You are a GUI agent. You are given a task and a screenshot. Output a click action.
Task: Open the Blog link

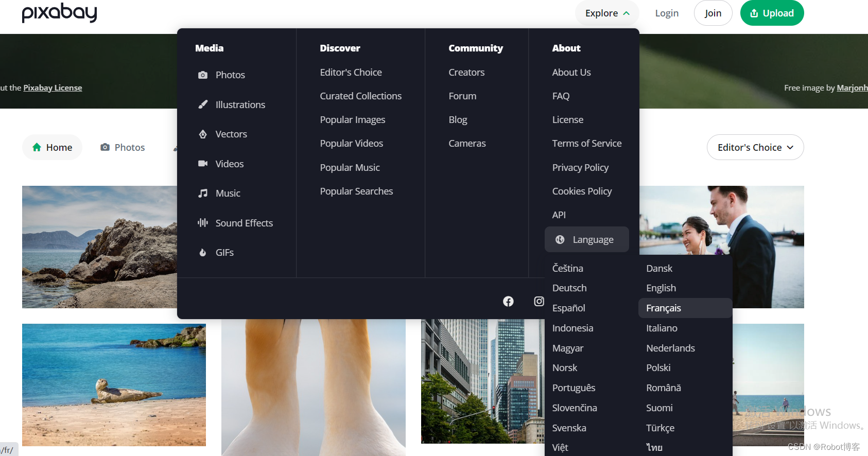point(458,120)
